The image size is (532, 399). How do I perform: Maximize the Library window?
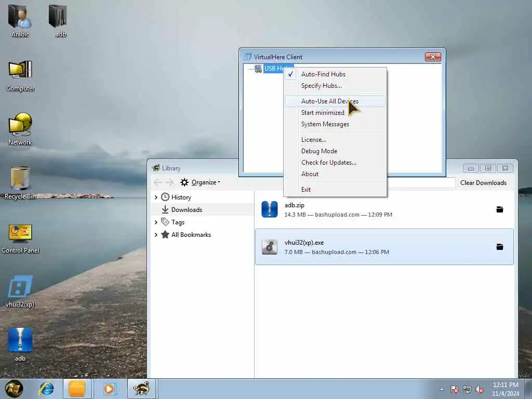[487, 168]
